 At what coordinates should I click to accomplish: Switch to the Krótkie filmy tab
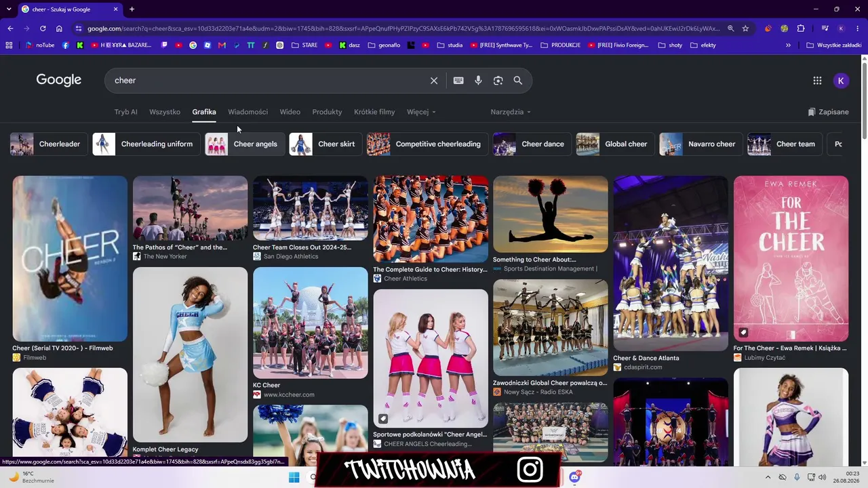pos(374,112)
